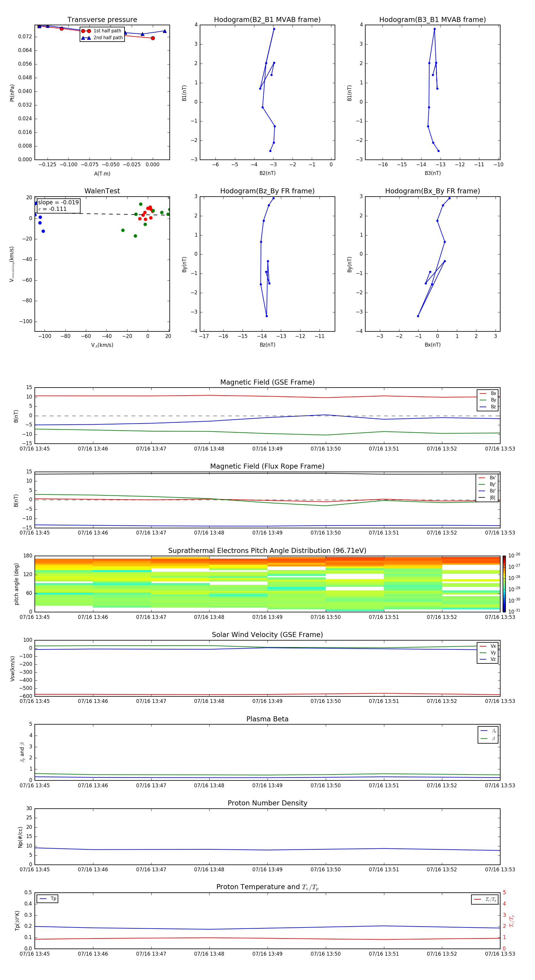
Task: Click the 'Hodogram(B3_B1 MVAB frame)' title
Action: [432, 20]
